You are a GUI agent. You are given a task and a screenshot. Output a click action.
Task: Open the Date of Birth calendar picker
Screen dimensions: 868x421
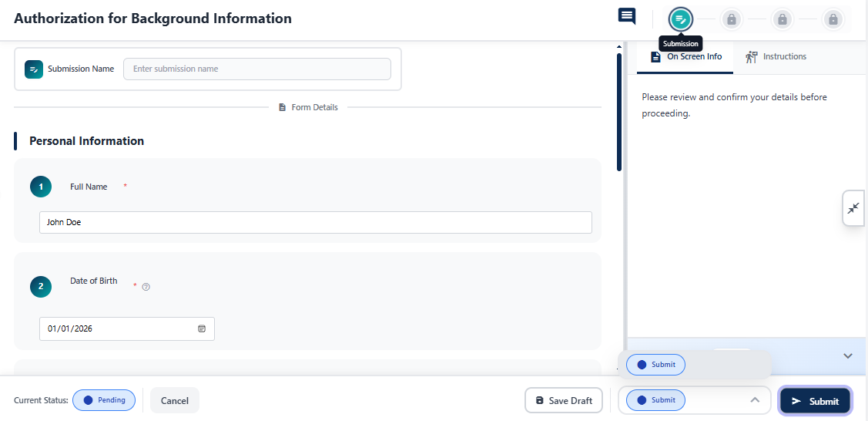point(202,328)
